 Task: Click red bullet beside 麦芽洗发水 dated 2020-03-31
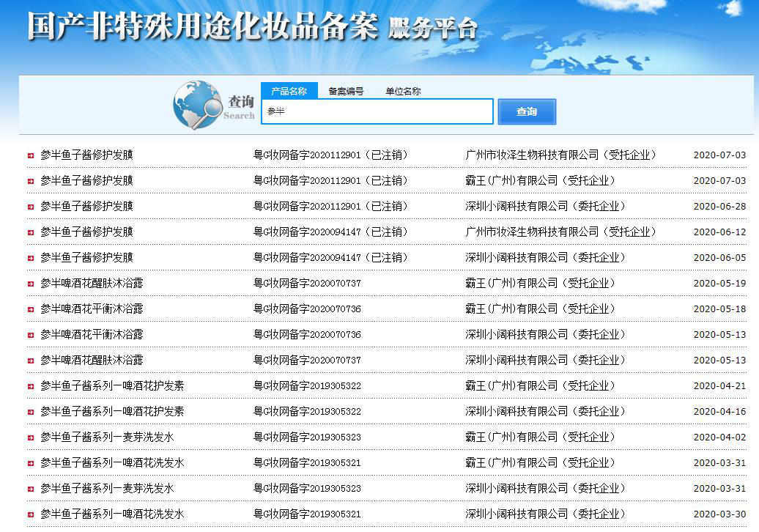(31, 489)
